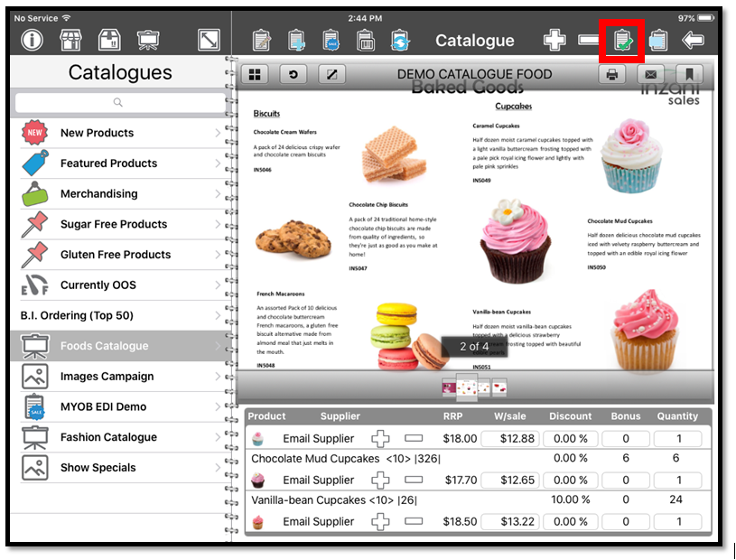Tap the French Macaroons product image
Screen dimensions: 736x560
412,336
